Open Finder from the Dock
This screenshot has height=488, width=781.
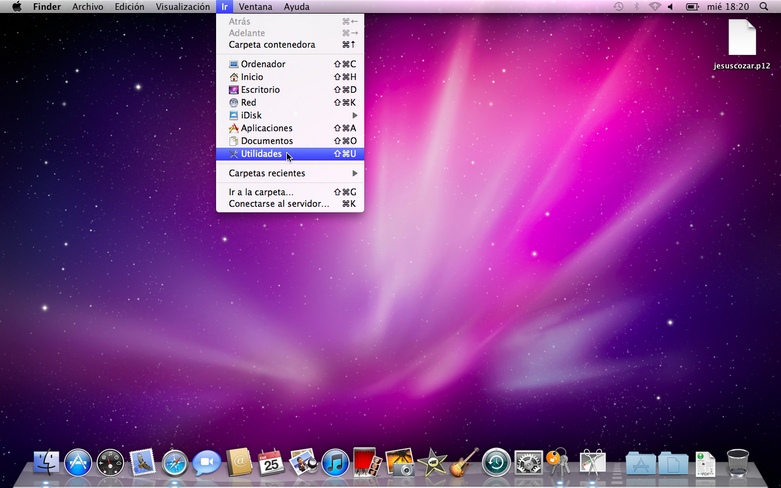click(x=46, y=463)
